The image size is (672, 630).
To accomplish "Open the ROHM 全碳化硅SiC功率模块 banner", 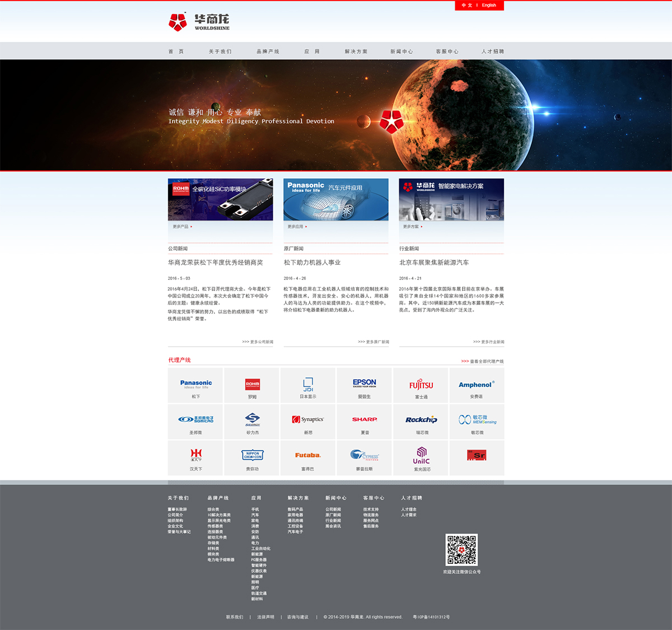I will (221, 199).
